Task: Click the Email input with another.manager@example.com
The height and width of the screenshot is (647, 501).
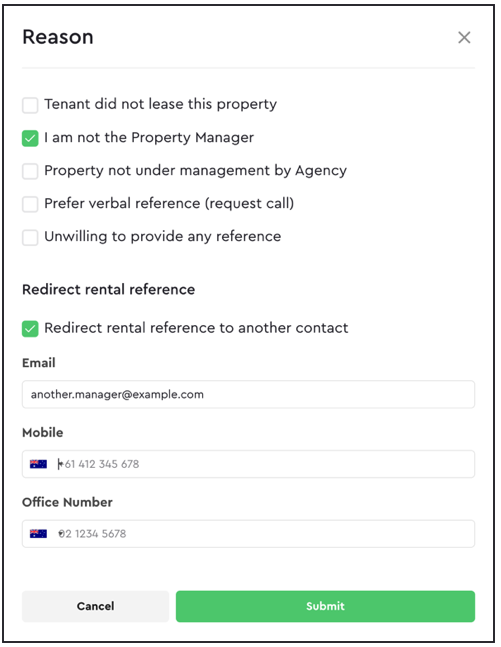Action: tap(248, 394)
